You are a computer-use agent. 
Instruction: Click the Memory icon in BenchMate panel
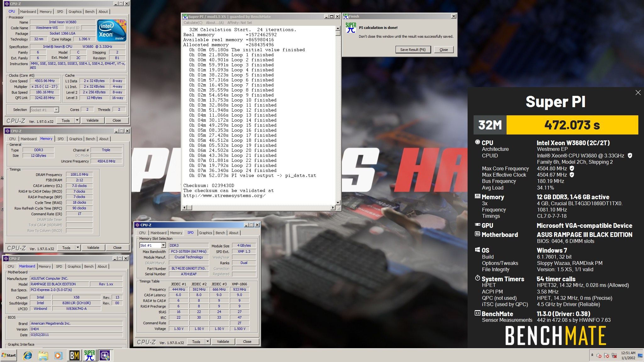pos(477,196)
